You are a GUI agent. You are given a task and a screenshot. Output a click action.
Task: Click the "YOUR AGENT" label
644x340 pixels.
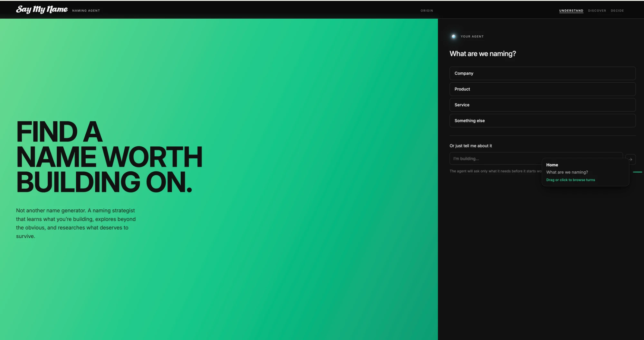pyautogui.click(x=472, y=36)
